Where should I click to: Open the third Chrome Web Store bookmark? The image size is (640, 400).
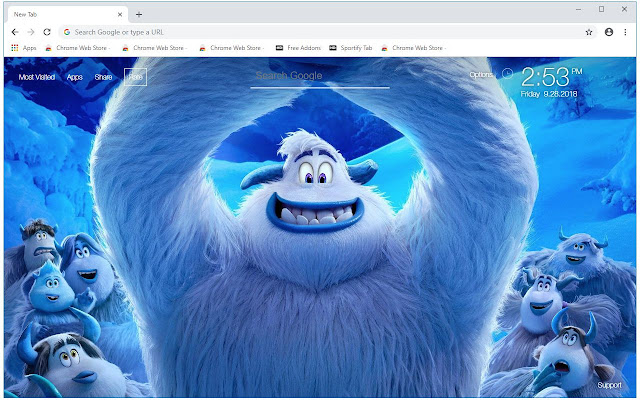[232, 48]
